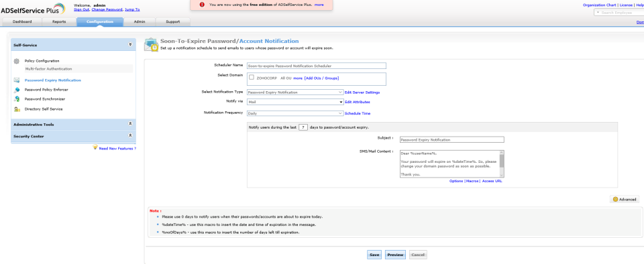Tick the ZOHOCORP domain checkbox

pyautogui.click(x=252, y=77)
